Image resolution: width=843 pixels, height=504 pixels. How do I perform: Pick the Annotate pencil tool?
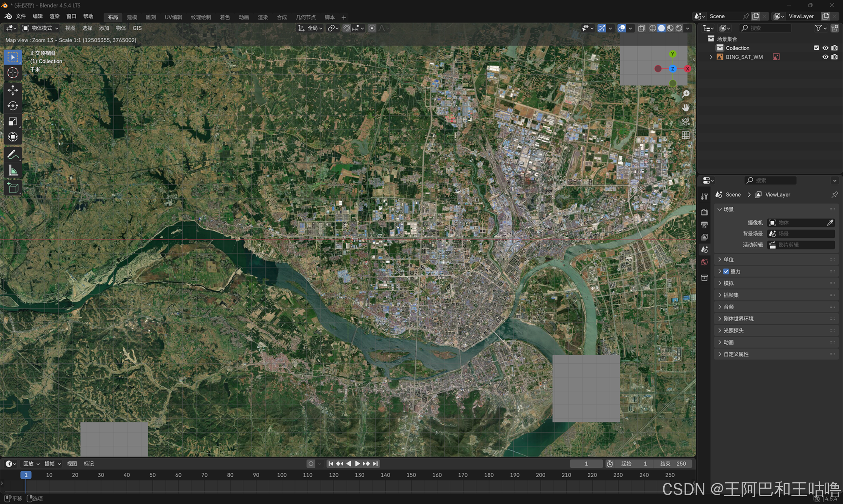[x=13, y=154]
